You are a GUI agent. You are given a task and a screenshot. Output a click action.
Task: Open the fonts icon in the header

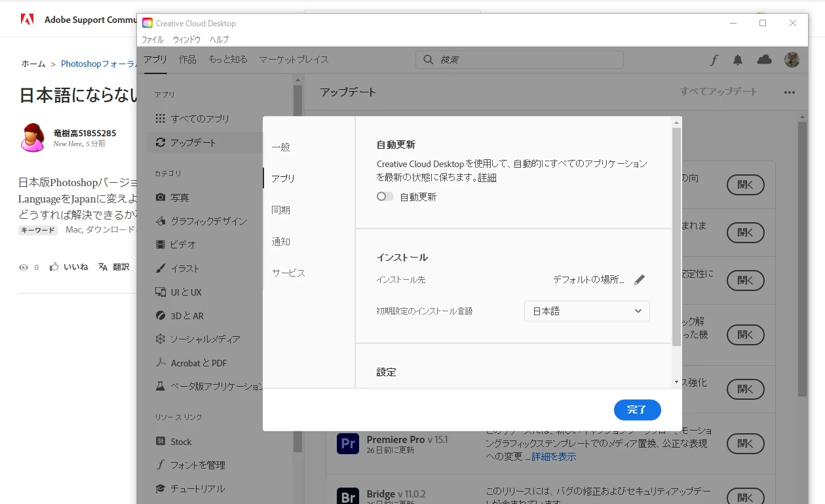pos(714,60)
